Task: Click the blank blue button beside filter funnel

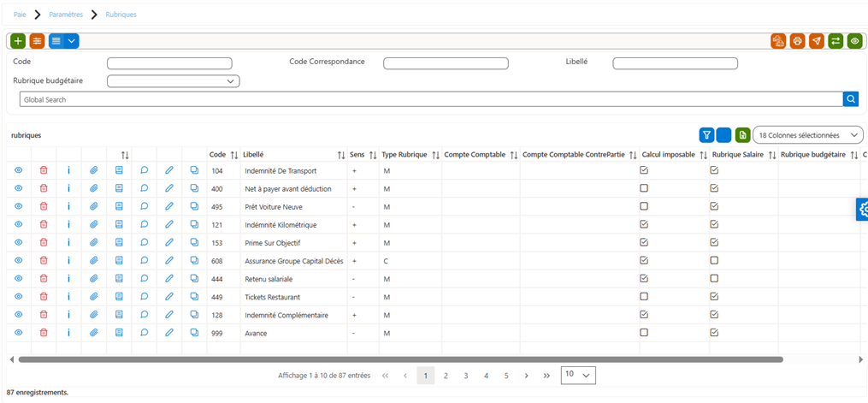Action: 724,135
